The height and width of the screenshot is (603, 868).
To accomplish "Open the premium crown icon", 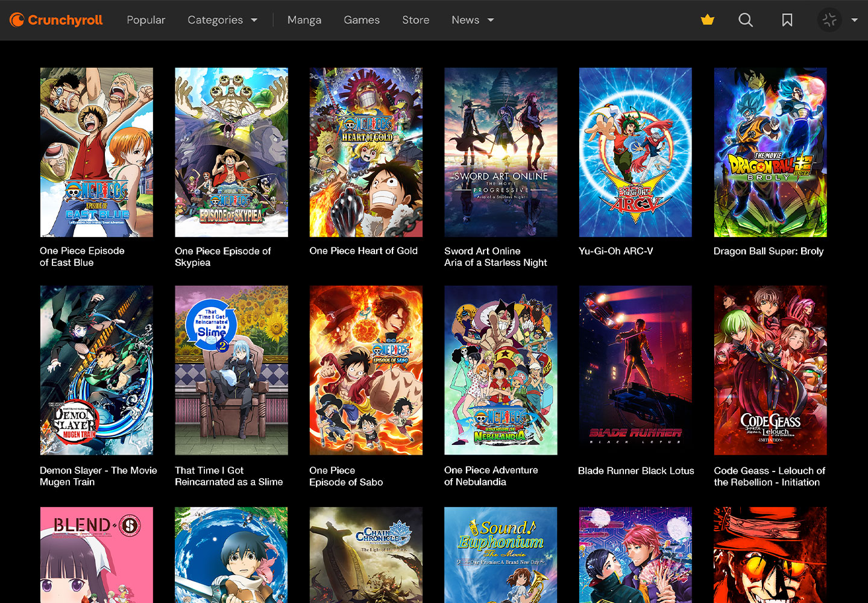I will [708, 20].
